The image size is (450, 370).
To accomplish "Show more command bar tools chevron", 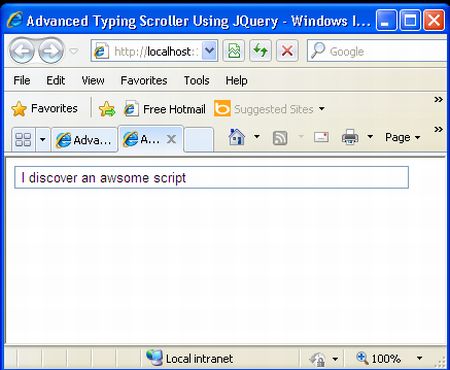I will 438,129.
